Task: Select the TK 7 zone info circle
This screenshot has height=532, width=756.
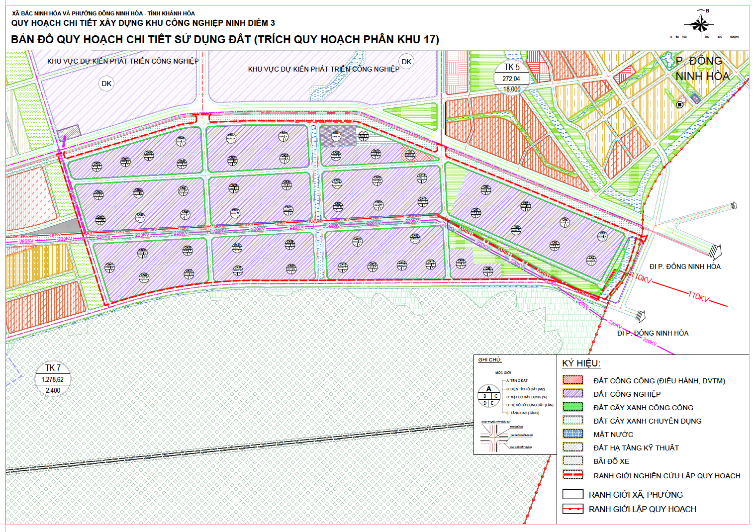Action: (x=53, y=379)
